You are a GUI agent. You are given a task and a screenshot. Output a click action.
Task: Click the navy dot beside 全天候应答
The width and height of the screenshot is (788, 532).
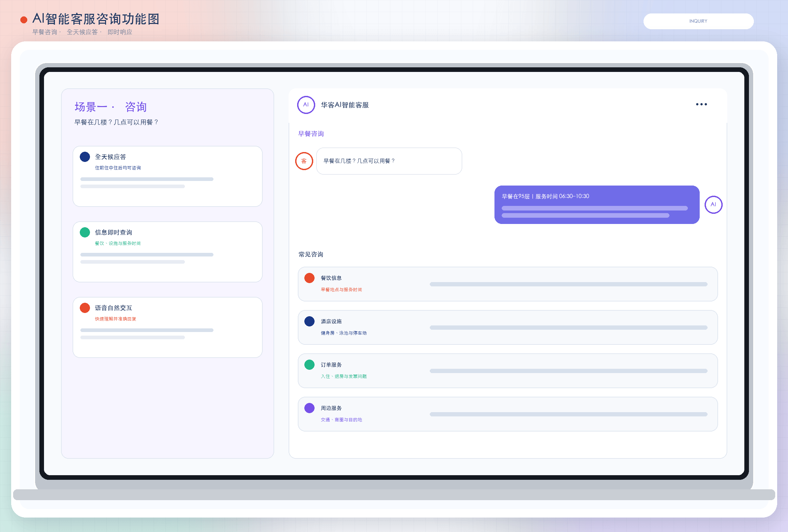[x=85, y=157]
